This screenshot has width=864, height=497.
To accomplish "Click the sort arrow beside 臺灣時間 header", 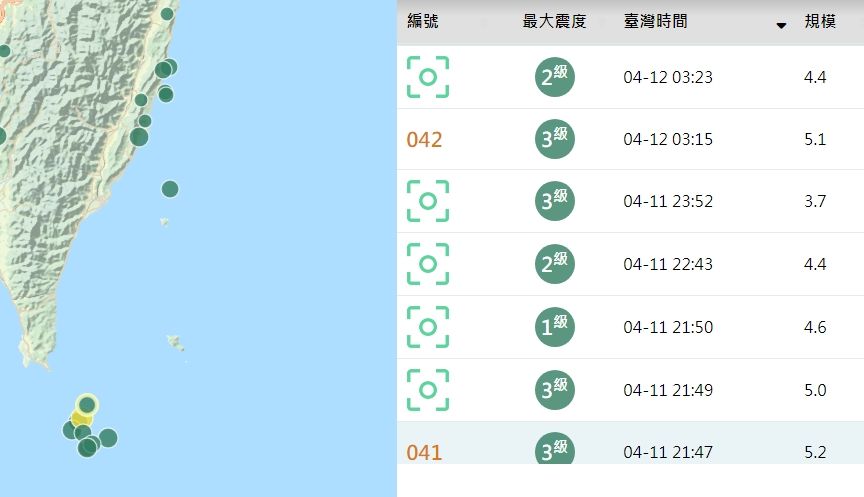I will click(x=781, y=25).
